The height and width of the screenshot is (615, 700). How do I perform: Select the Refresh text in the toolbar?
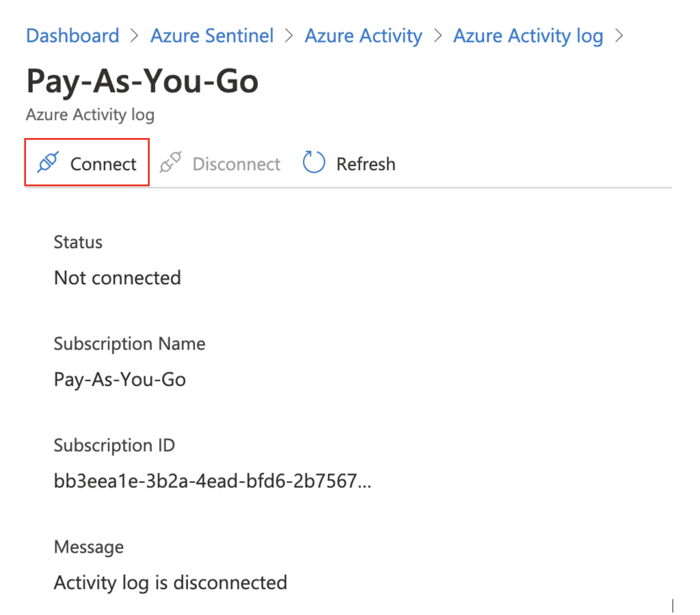(x=366, y=164)
